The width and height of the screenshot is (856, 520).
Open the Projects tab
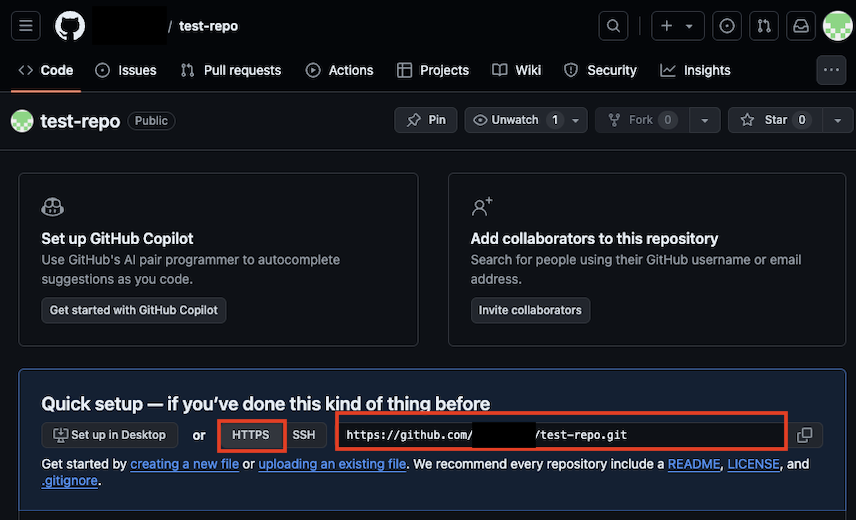(x=433, y=70)
